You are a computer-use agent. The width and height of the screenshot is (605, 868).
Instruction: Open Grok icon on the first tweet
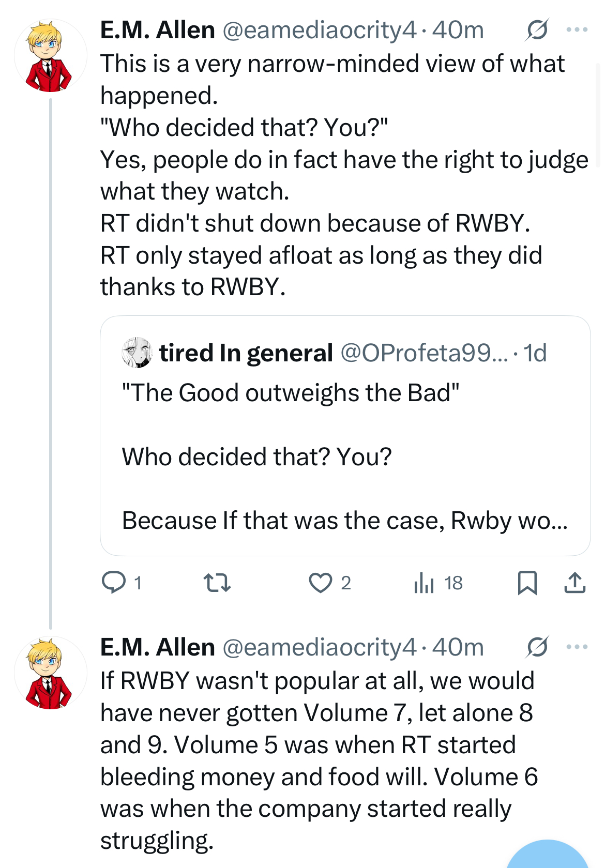click(x=537, y=29)
